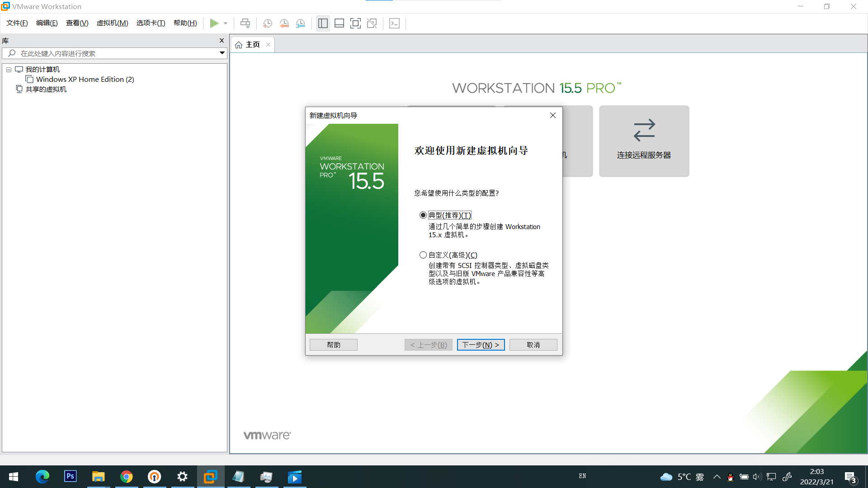The image size is (868, 488).
Task: Open Photoshop from the taskbar
Action: 70,476
